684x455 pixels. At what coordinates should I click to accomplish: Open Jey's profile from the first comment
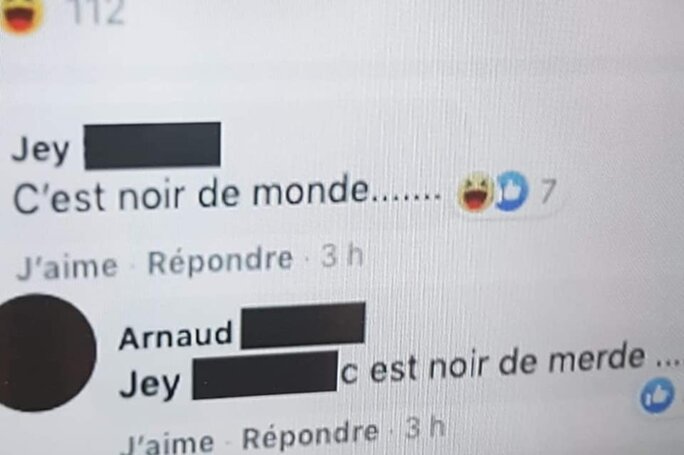click(40, 151)
